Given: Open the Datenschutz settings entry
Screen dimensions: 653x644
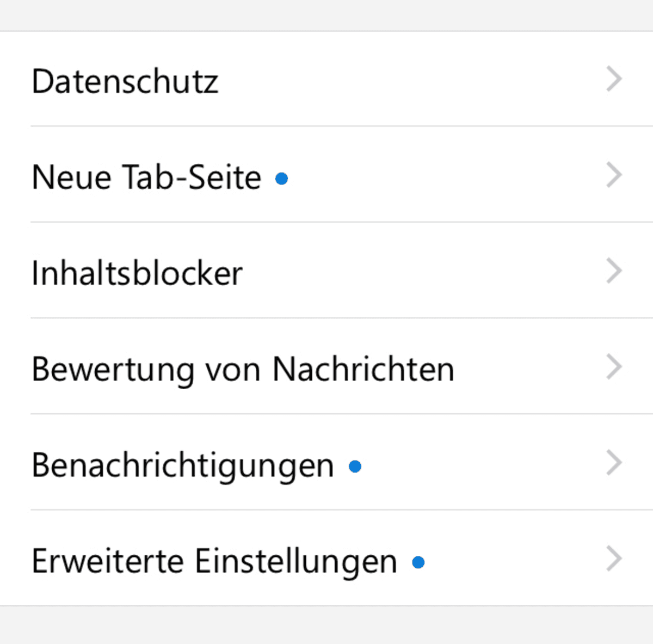Looking at the screenshot, I should 326,79.
